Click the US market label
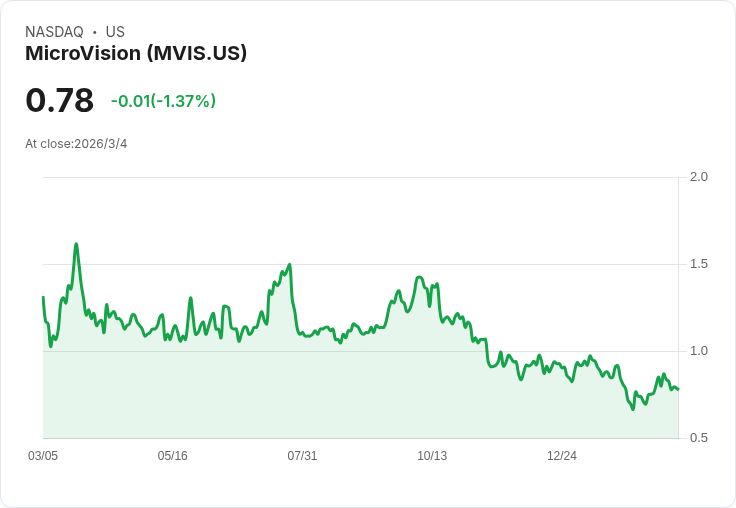Viewport: 736px width, 508px height. [115, 32]
